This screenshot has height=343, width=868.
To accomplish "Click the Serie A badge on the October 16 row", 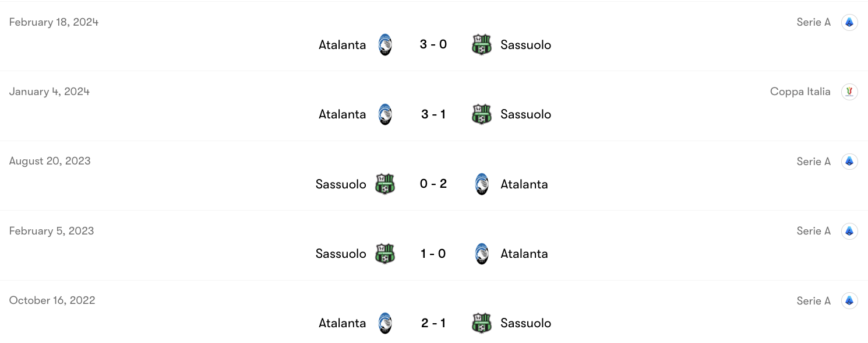I will point(849,300).
